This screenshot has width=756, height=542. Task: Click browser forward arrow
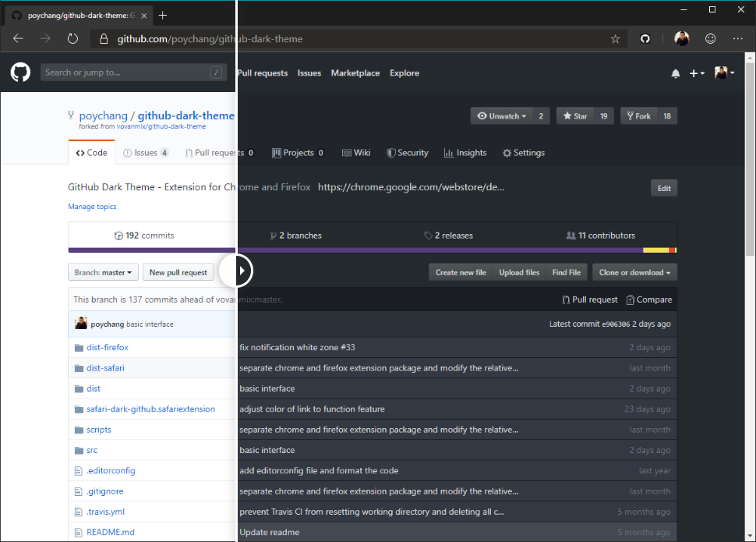(45, 39)
